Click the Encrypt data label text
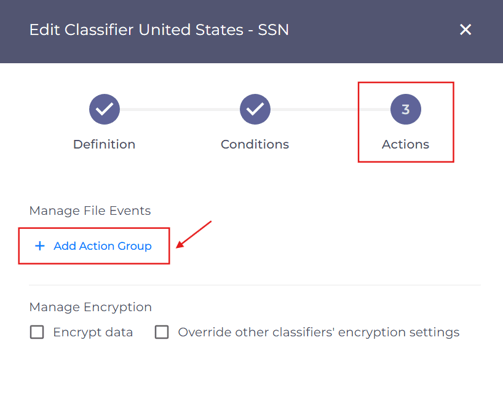This screenshot has width=503, height=402. tap(93, 332)
